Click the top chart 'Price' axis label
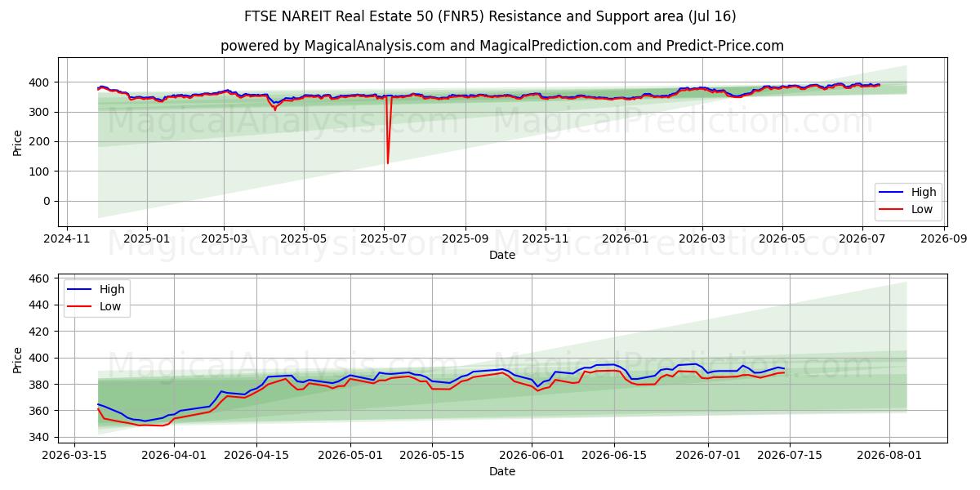The image size is (980, 490). click(x=18, y=141)
